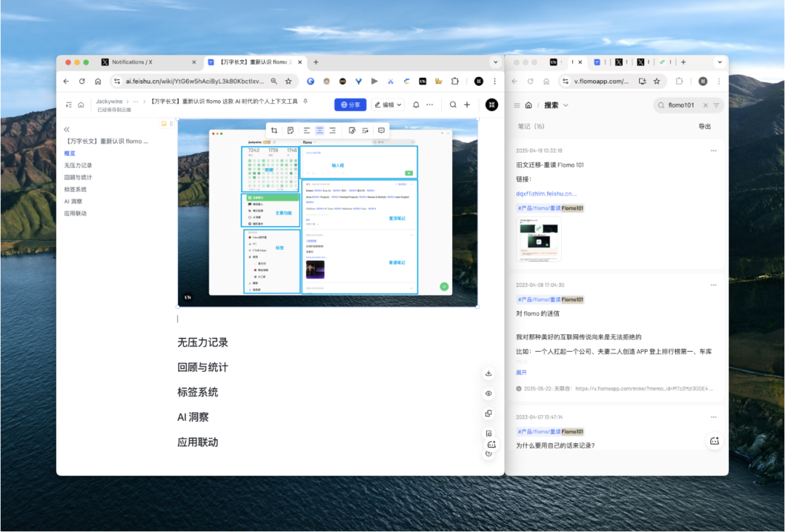Click 导出 export in flomo
The height and width of the screenshot is (532, 785).
[x=704, y=126]
